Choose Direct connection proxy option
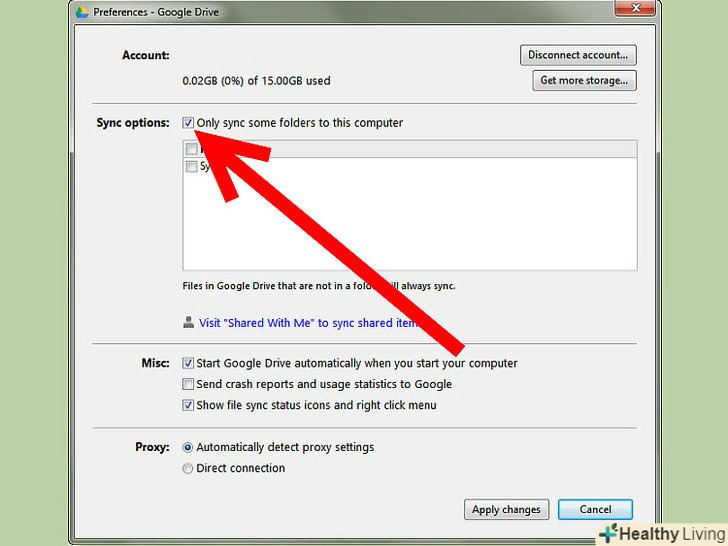728x546 pixels. (188, 468)
